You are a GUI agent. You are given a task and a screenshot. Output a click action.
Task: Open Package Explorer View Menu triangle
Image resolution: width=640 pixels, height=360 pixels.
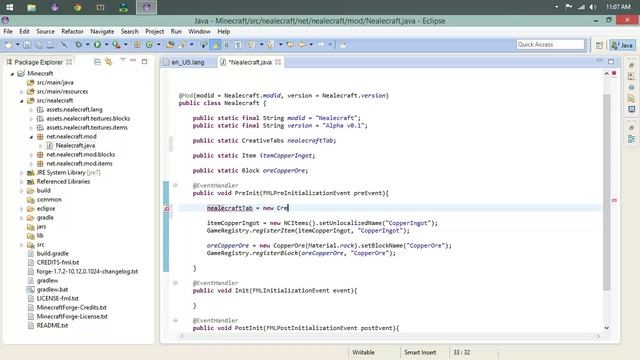[123, 61]
